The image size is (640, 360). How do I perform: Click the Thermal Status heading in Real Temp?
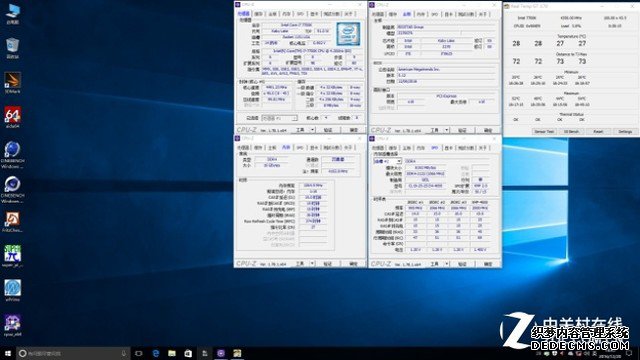pyautogui.click(x=571, y=114)
